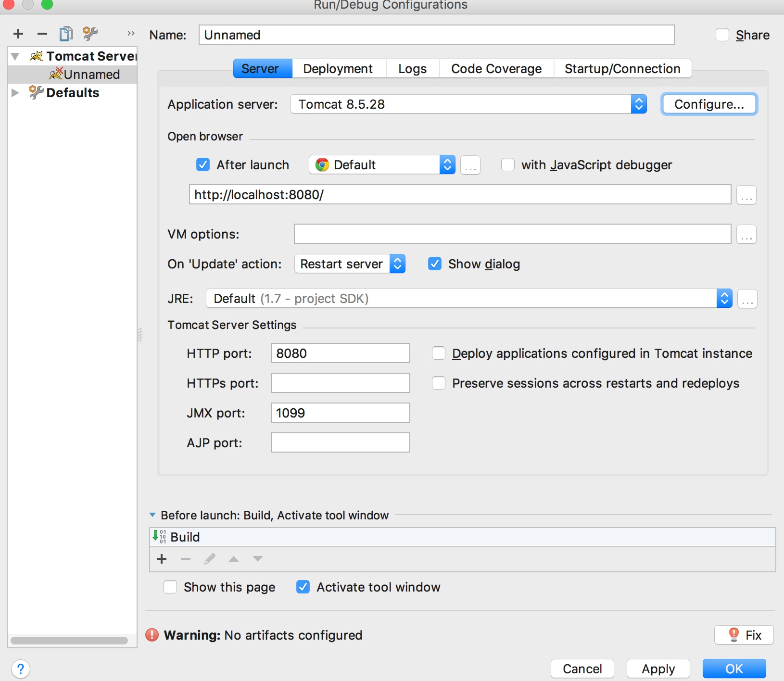This screenshot has width=784, height=681.
Task: Remove selected configuration with minus icon
Action: pos(42,34)
